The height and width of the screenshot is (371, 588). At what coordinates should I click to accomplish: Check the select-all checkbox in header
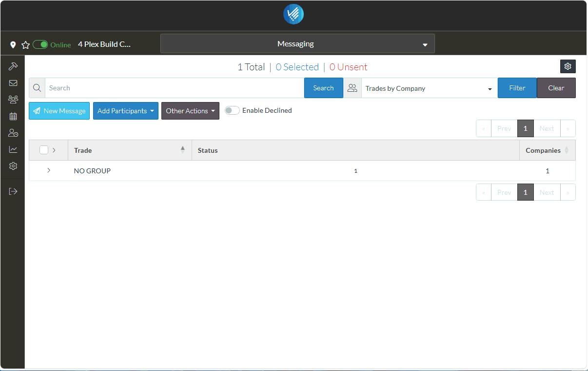(x=44, y=150)
